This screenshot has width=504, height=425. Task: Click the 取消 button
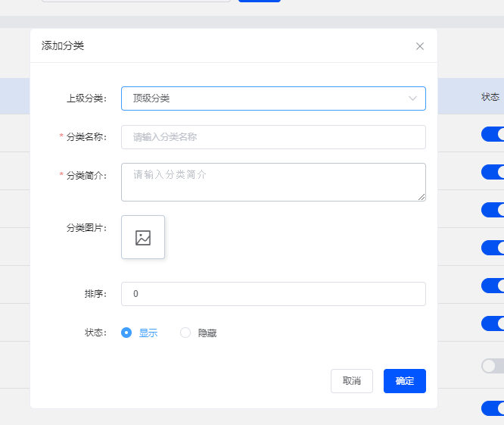(352, 381)
